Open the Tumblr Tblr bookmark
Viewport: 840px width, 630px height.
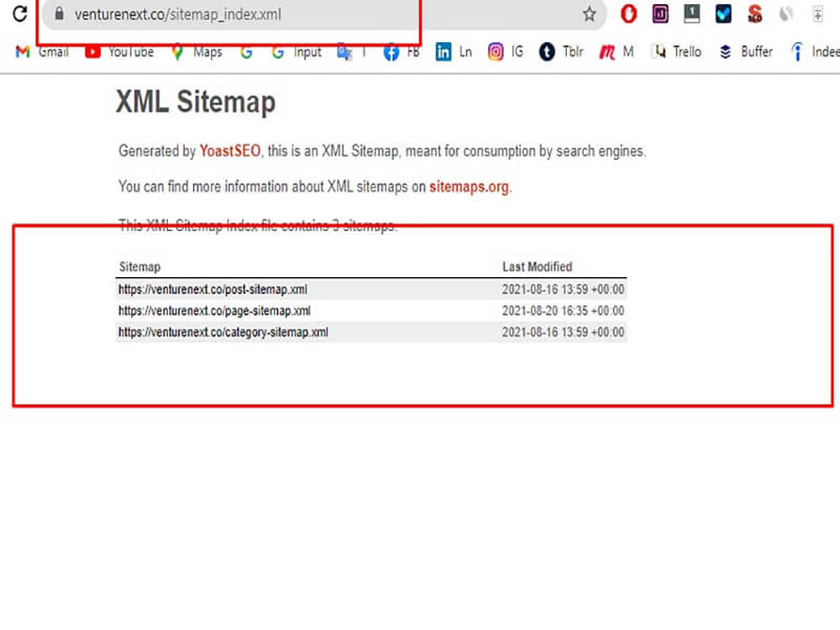[561, 52]
